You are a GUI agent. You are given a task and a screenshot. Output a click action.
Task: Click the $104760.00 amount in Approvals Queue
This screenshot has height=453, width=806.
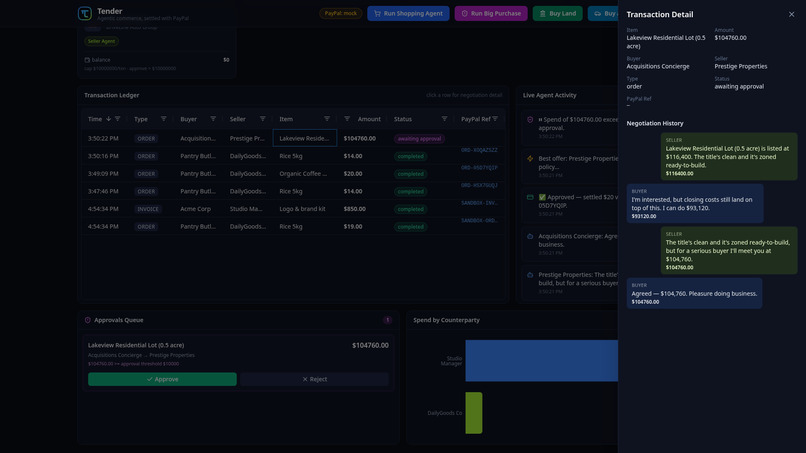[x=370, y=345]
